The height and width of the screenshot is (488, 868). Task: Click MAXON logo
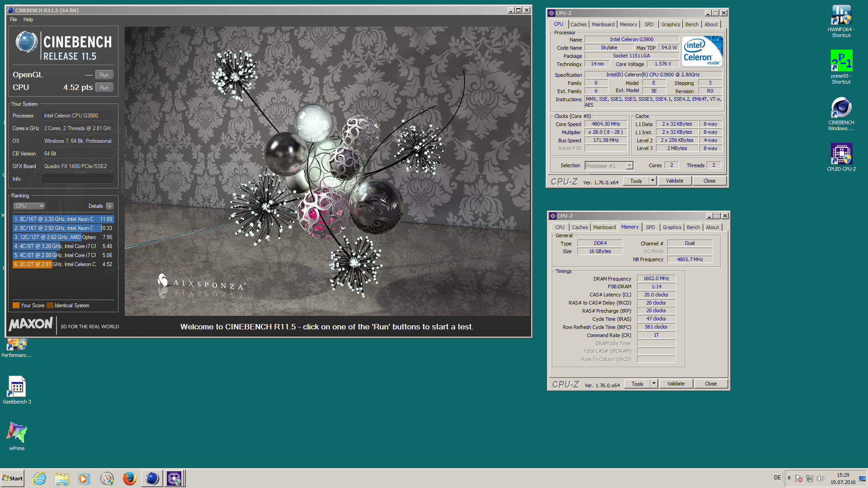click(x=31, y=324)
